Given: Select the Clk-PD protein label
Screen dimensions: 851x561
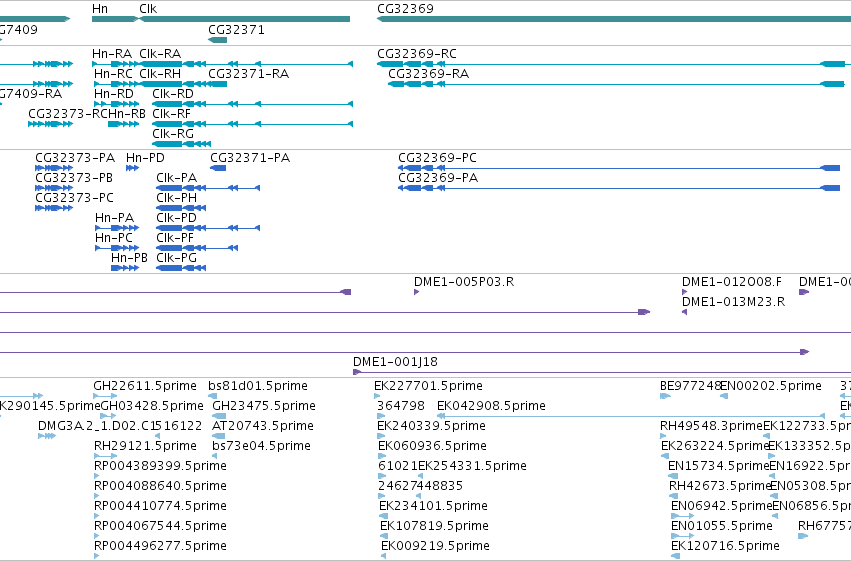Looking at the screenshot, I should coord(177,218).
